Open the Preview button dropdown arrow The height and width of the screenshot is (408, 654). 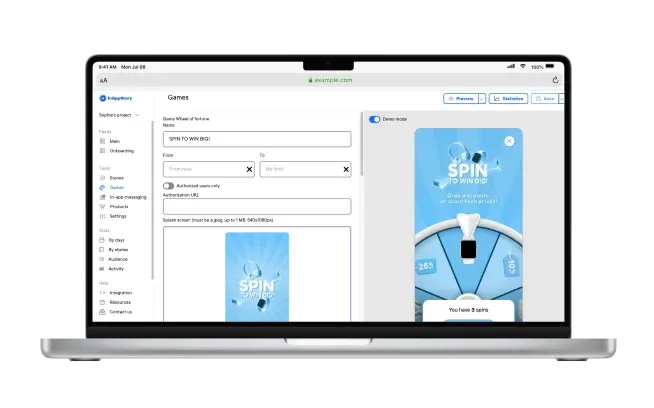click(481, 99)
